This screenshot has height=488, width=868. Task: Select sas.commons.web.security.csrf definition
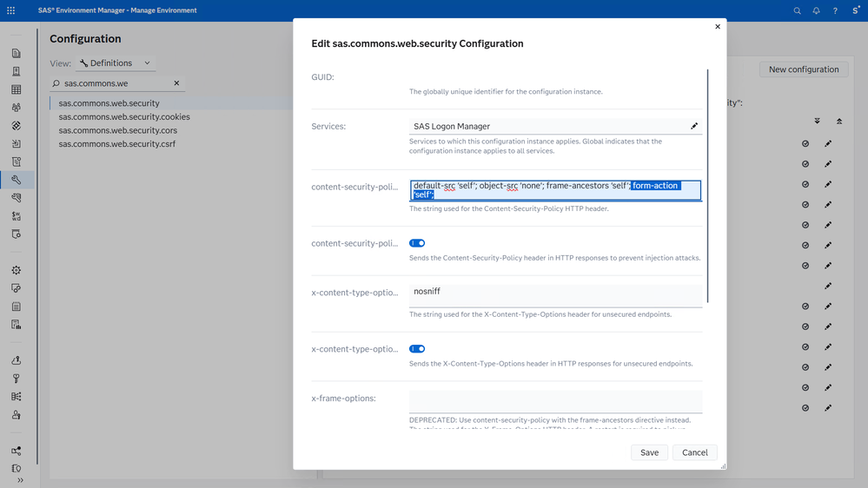point(117,144)
